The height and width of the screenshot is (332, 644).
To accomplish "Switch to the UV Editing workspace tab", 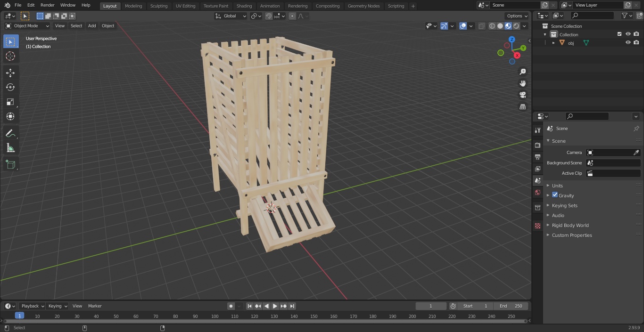I will [x=185, y=6].
